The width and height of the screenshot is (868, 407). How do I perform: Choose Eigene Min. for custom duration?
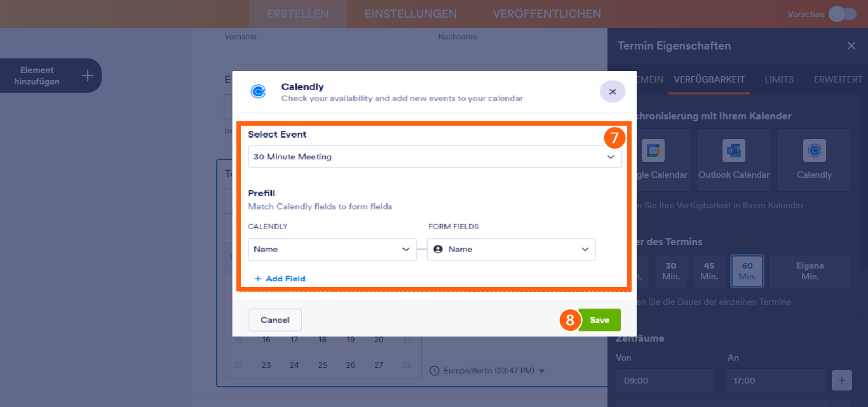tap(810, 270)
